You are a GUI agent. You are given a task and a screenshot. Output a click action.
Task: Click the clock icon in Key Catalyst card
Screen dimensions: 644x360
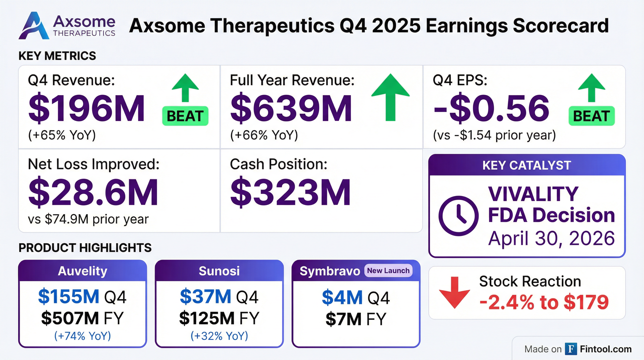click(458, 216)
